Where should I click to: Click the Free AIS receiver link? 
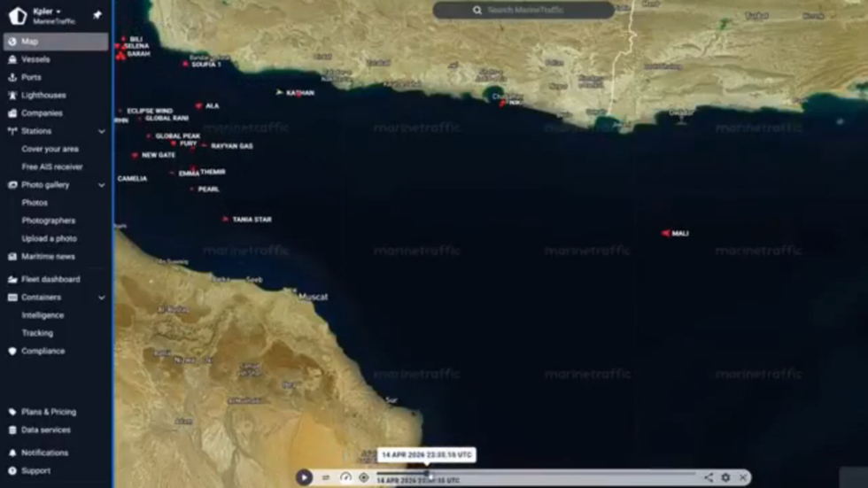(x=52, y=167)
